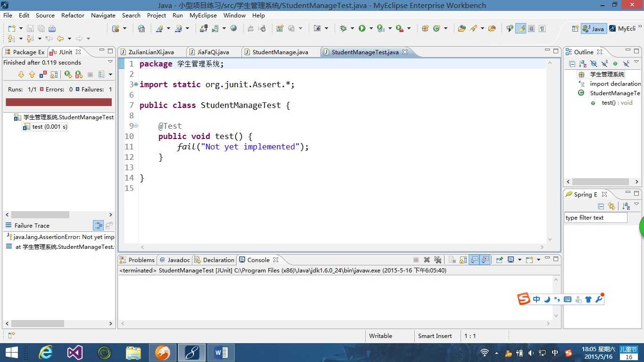Open Internet Explorer from the taskbar
644x362 pixels.
[x=46, y=353]
